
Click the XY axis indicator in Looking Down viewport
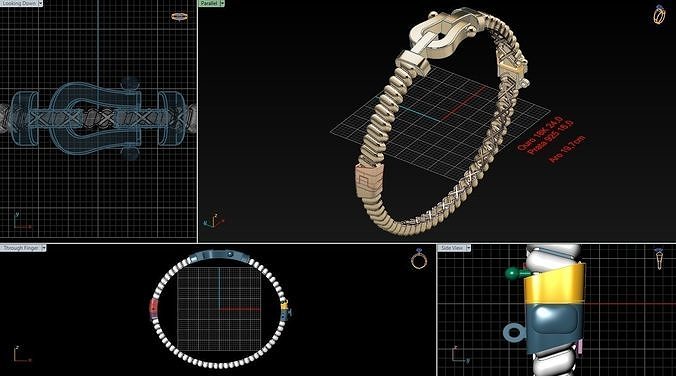point(22,220)
